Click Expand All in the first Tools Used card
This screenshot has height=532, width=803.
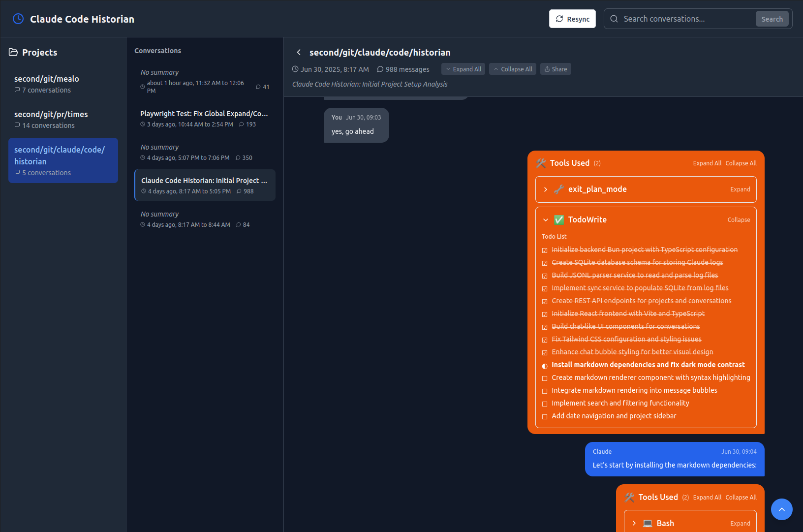pyautogui.click(x=707, y=163)
